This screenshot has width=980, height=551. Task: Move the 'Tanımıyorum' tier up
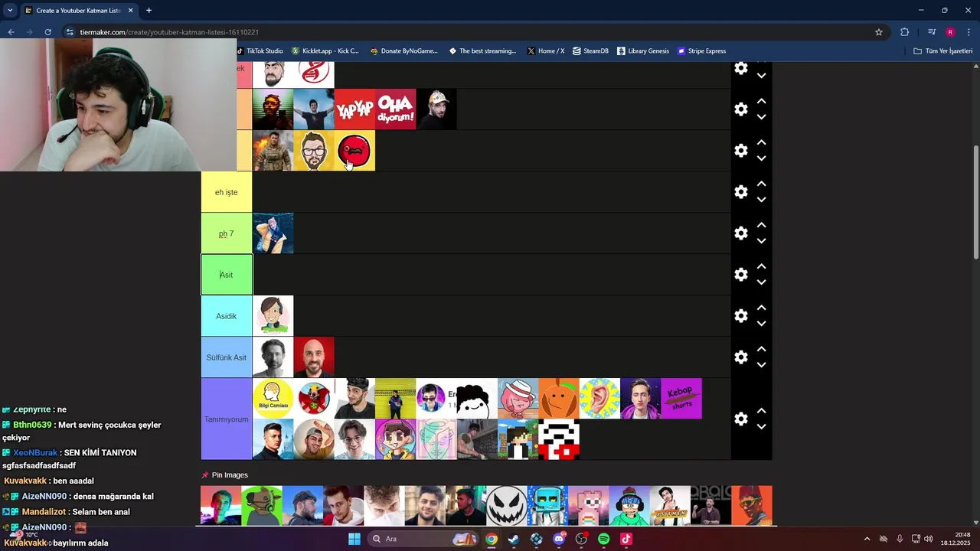pos(761,411)
